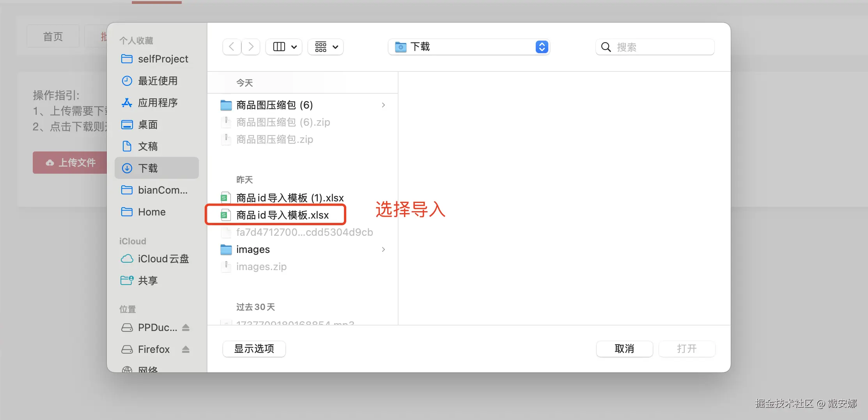Click the download arrow icon beside 下载
Image resolution: width=868 pixels, height=420 pixels.
coord(127,168)
